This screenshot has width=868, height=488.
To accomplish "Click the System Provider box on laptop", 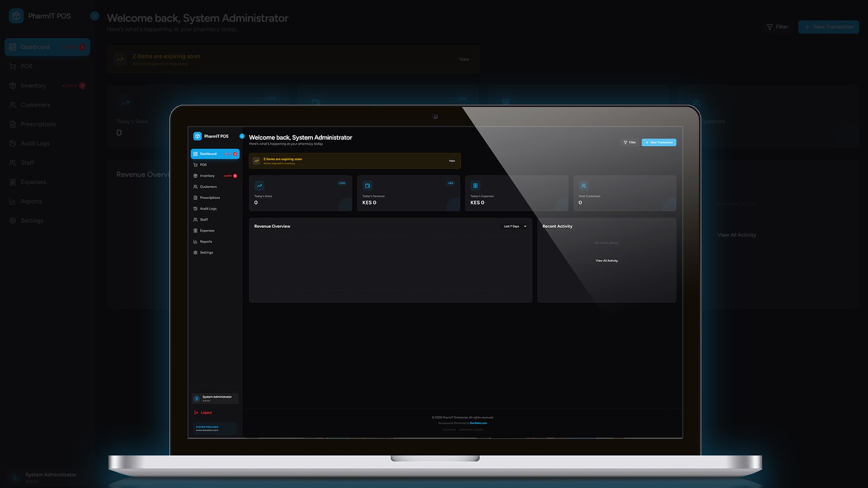I will (215, 428).
